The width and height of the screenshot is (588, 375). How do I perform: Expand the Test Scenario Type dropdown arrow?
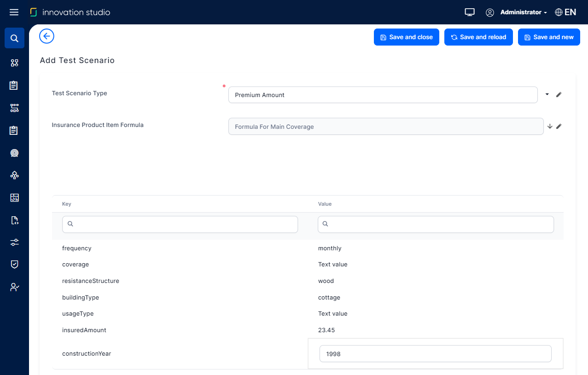[547, 95]
